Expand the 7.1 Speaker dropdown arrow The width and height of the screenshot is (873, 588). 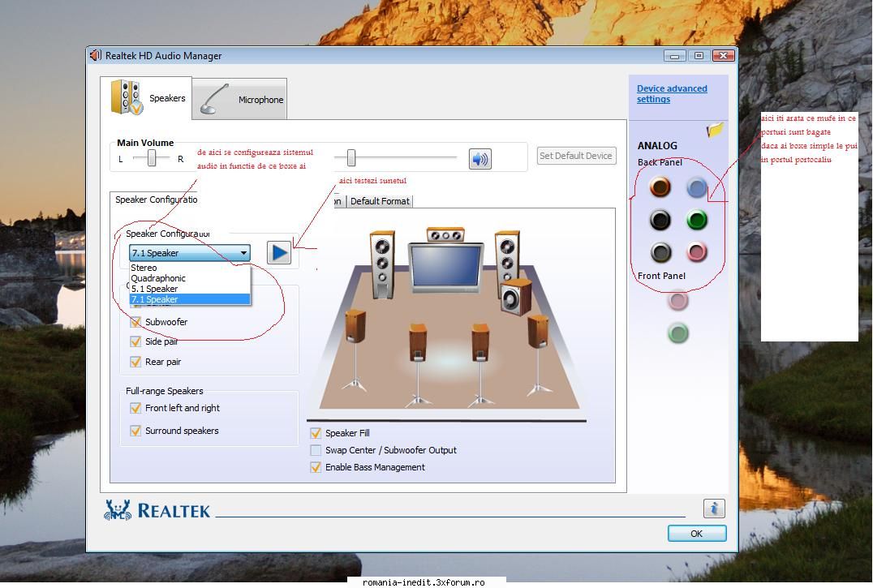[x=244, y=253]
